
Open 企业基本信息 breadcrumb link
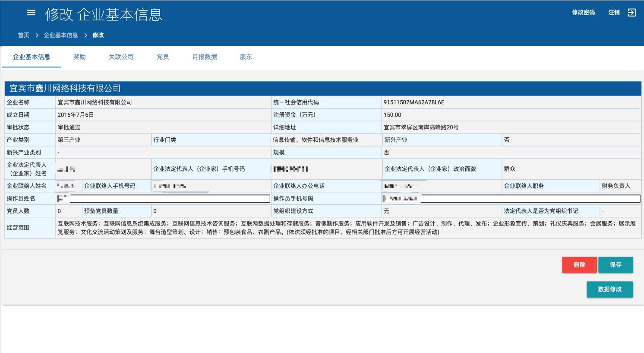tap(61, 35)
